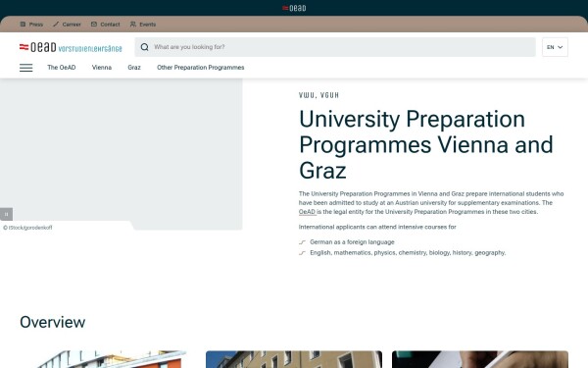Image resolution: width=588 pixels, height=368 pixels.
Task: Click the Contact envelope icon
Action: pyautogui.click(x=94, y=24)
